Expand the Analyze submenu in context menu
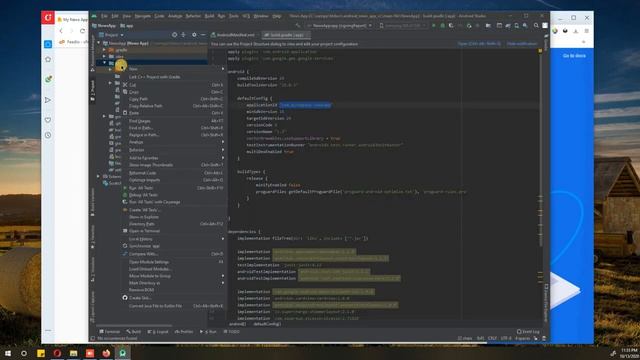 [x=176, y=142]
